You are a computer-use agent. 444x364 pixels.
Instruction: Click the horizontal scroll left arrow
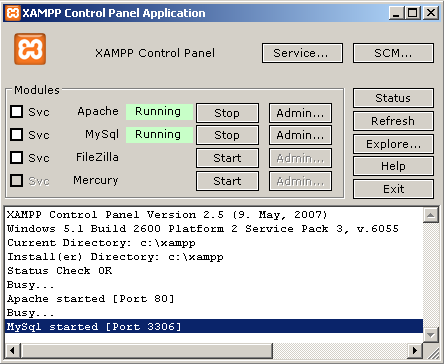(x=13, y=350)
